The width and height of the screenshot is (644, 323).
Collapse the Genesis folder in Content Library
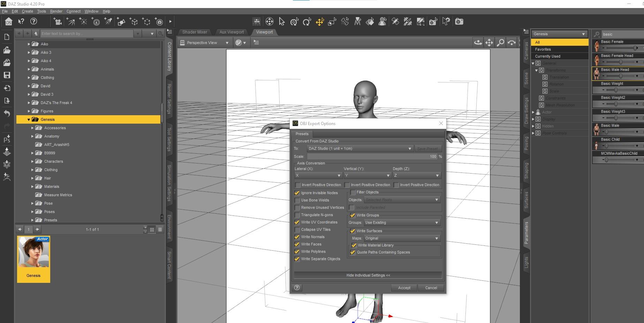29,120
